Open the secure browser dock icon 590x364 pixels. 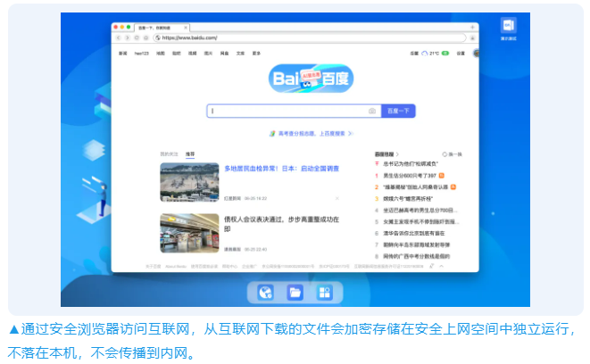pos(265,292)
